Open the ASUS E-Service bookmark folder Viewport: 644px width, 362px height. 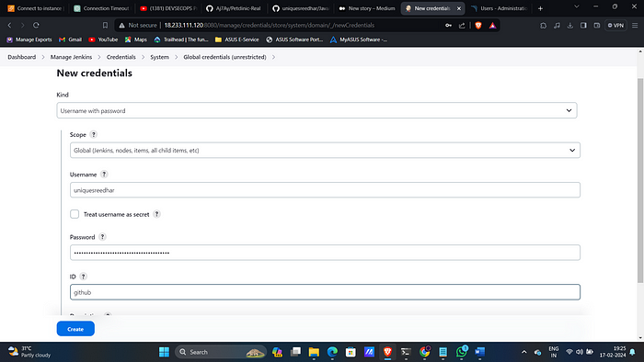[237, 40]
